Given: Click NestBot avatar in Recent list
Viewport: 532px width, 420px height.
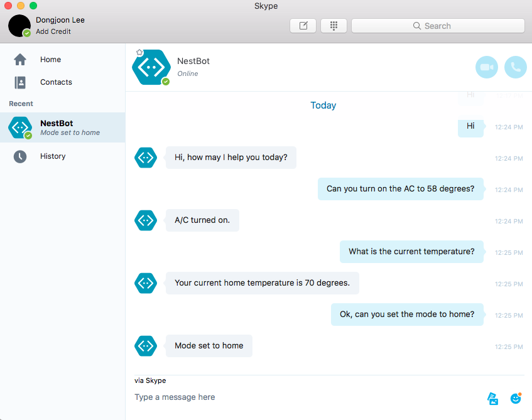Looking at the screenshot, I should pos(20,127).
